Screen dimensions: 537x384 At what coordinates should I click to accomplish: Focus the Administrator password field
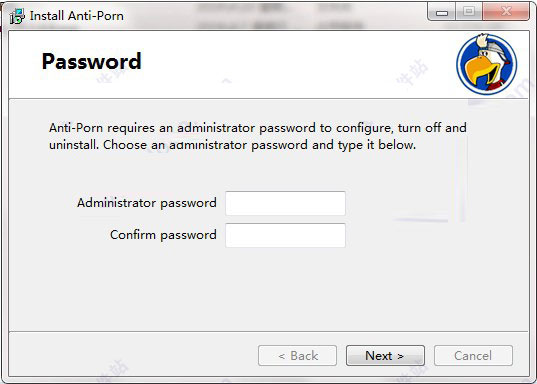click(x=285, y=203)
